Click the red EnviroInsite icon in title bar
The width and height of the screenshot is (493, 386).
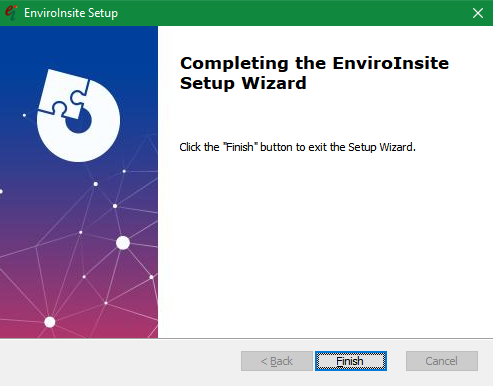[x=11, y=13]
